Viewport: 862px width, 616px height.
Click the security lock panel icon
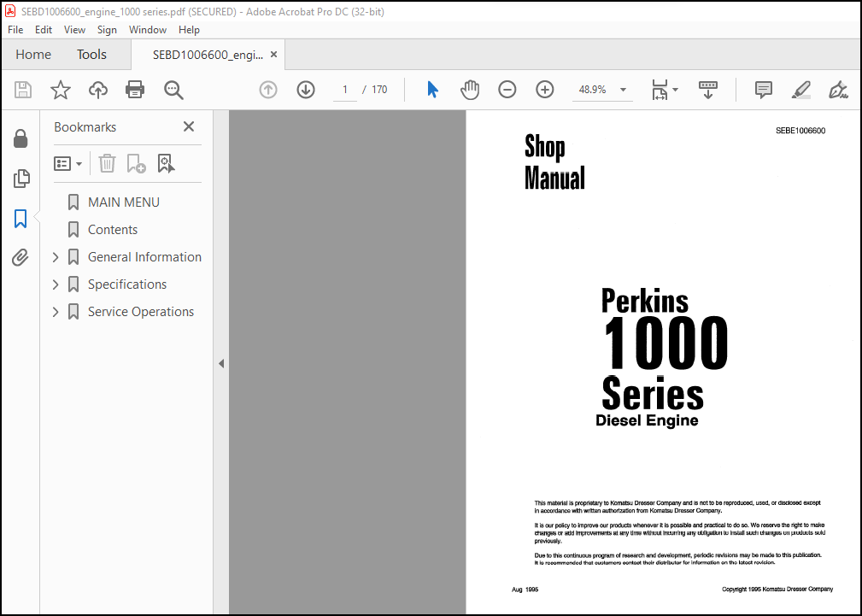(21, 138)
